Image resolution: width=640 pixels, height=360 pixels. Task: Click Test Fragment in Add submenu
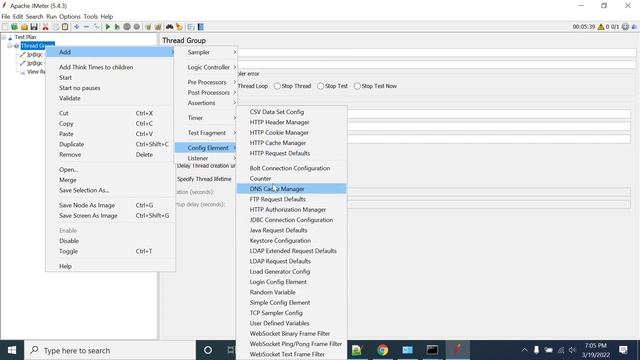206,133
